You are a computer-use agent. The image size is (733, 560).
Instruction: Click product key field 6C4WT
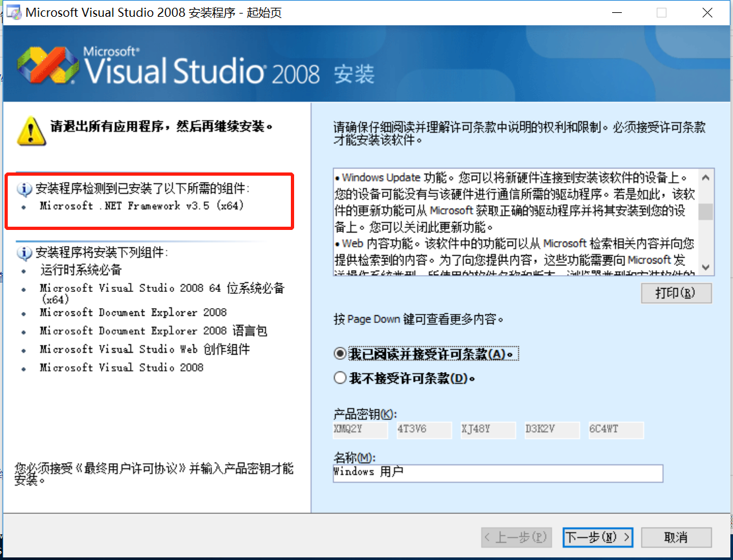(616, 430)
